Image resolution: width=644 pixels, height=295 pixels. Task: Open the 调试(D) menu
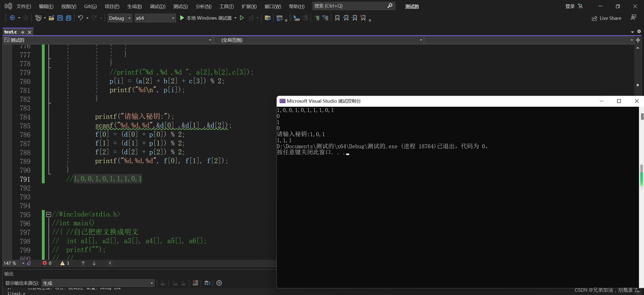[157, 6]
